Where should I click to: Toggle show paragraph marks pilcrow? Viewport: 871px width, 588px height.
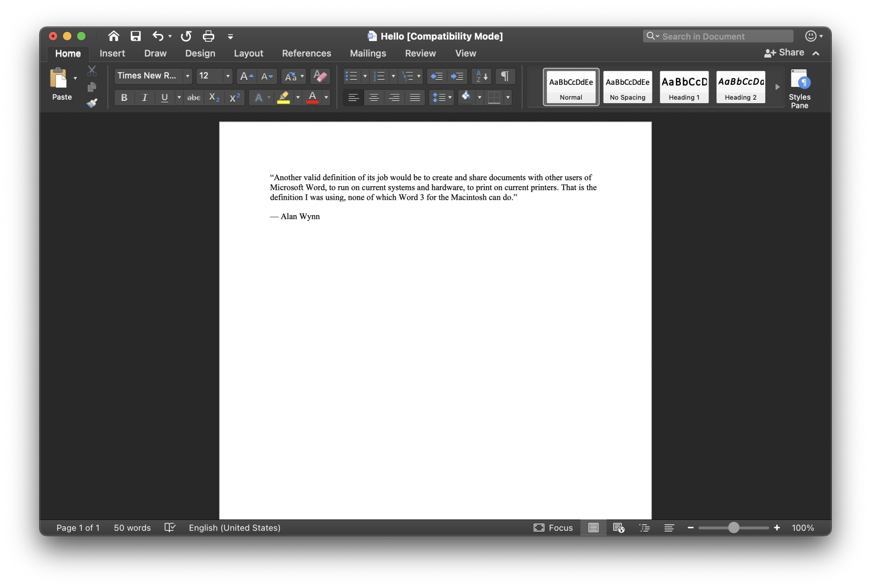[x=505, y=76]
